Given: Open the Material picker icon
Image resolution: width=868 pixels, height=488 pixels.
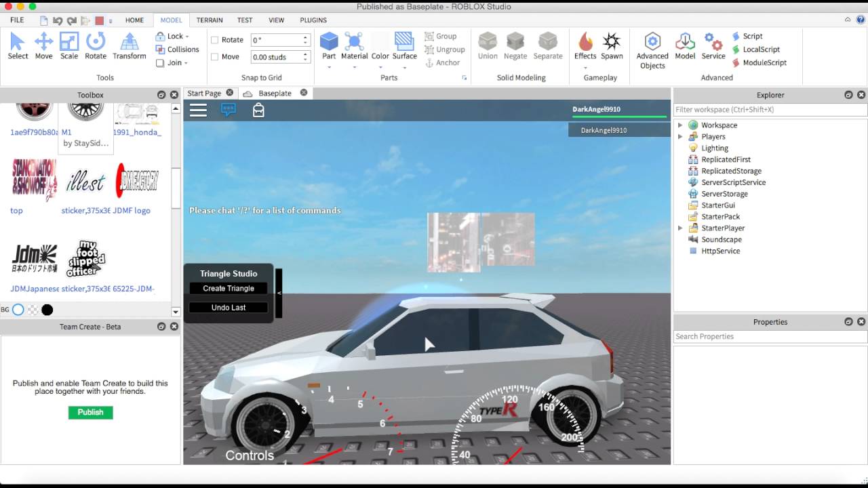Looking at the screenshot, I should [354, 42].
